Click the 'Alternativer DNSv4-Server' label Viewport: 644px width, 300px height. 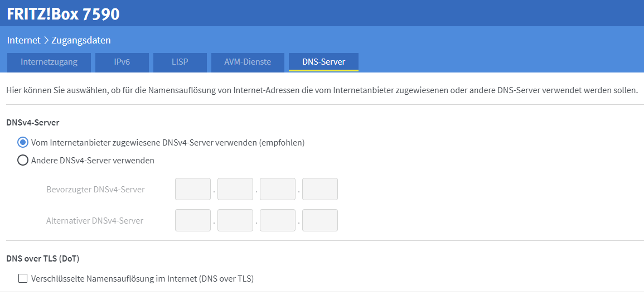tap(95, 221)
